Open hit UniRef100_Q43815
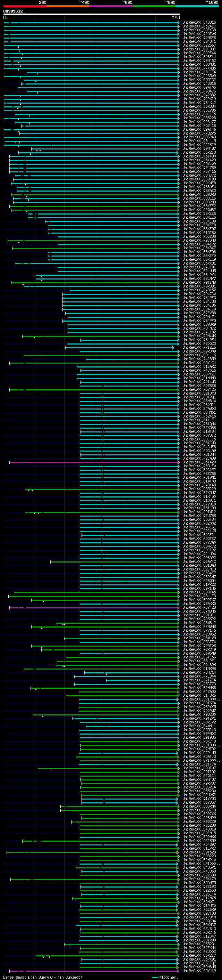Viewport: 222px width, 980px height. pos(199,23)
